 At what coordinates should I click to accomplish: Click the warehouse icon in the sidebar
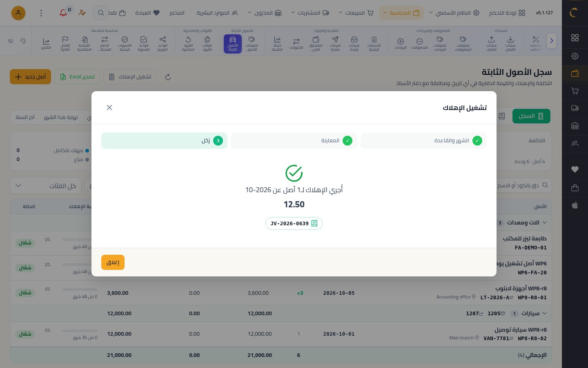pos(575,126)
